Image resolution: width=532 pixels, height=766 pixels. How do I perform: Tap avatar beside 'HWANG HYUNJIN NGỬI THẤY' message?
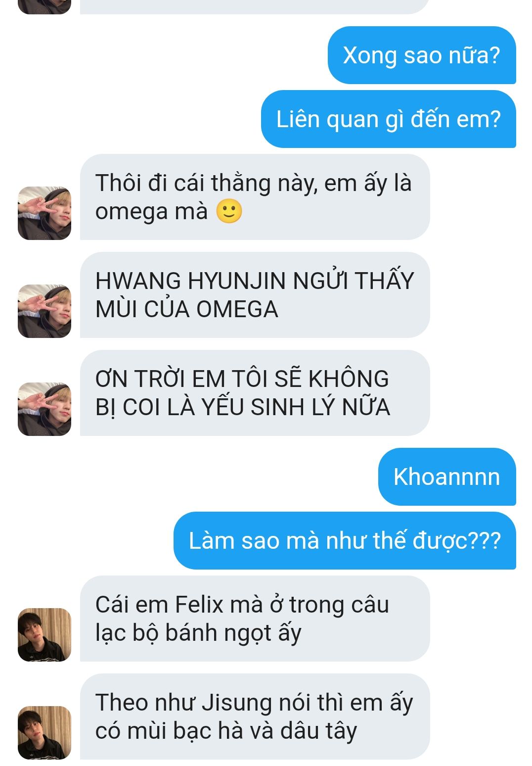pos(44,311)
